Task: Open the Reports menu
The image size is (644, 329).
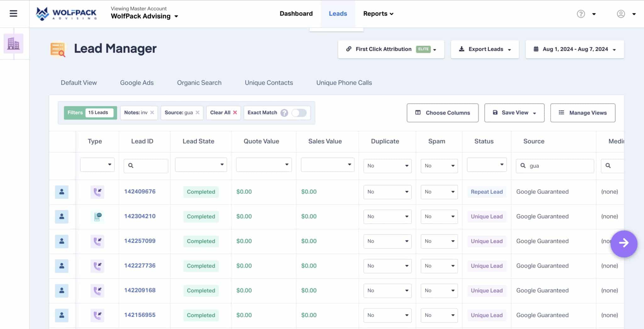Action: (378, 14)
